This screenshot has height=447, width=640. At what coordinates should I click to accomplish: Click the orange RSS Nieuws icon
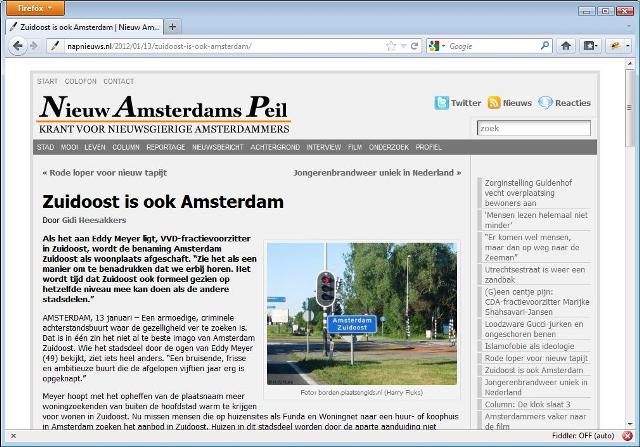pos(494,102)
